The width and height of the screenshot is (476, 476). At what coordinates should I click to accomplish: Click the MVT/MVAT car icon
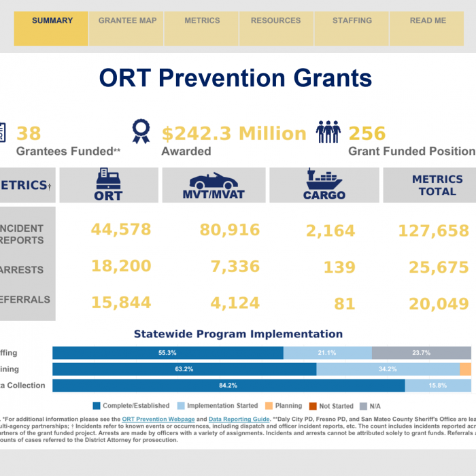(x=214, y=182)
